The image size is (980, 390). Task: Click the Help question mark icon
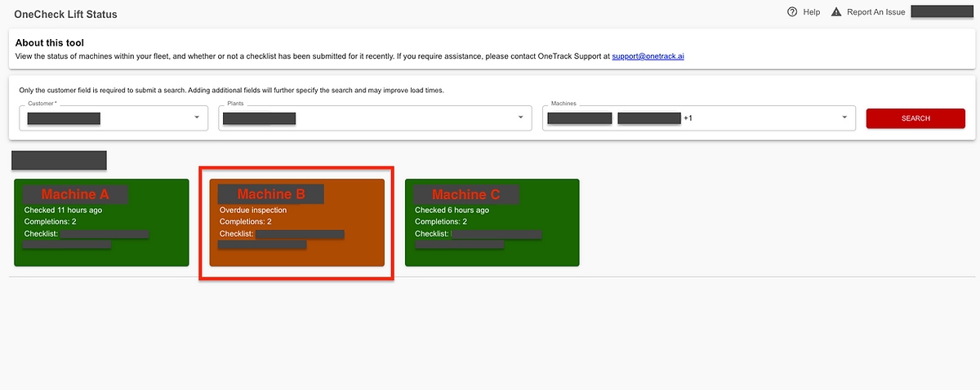[x=792, y=12]
